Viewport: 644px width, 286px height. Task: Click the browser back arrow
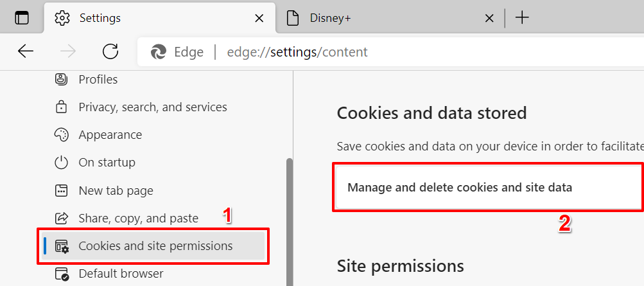click(26, 51)
